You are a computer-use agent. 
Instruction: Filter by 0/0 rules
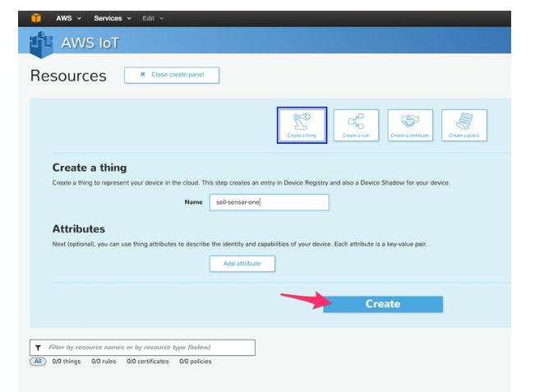[104, 362]
